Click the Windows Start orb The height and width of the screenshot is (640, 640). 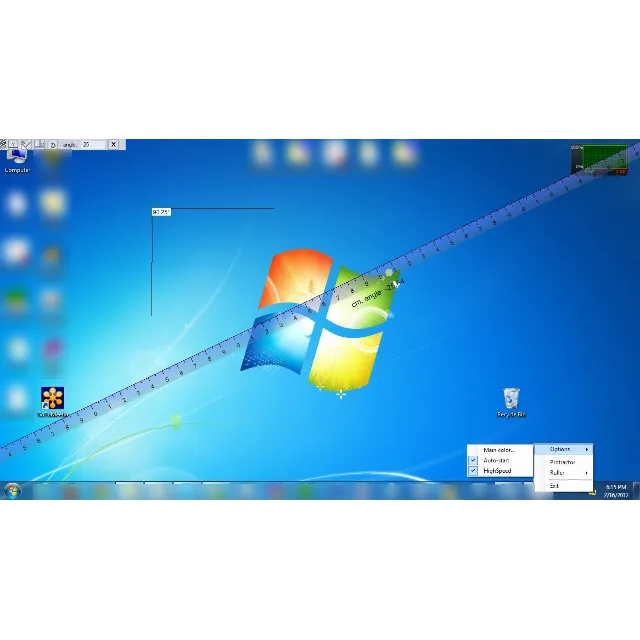(13, 491)
